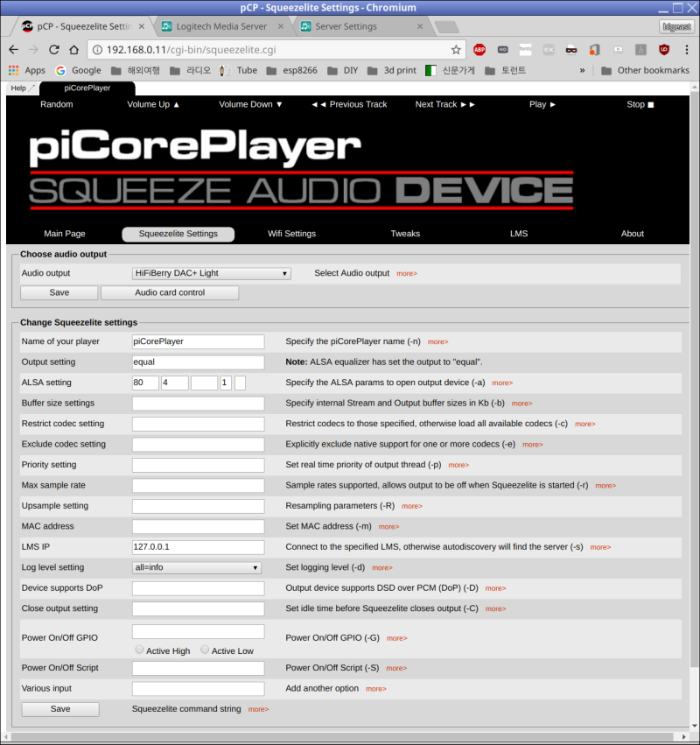
Task: Open the Google bookmark
Action: [79, 70]
